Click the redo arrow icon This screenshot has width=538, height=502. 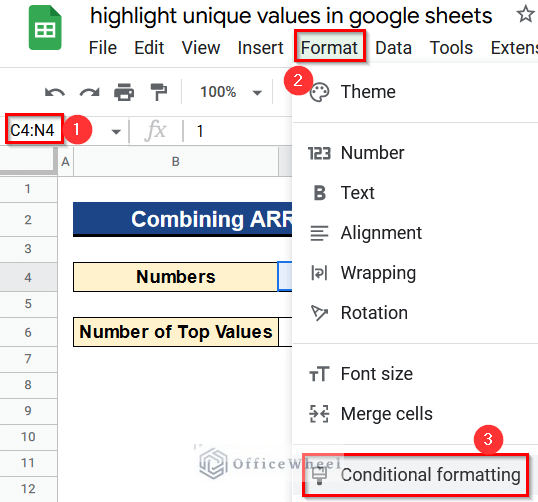click(x=90, y=92)
